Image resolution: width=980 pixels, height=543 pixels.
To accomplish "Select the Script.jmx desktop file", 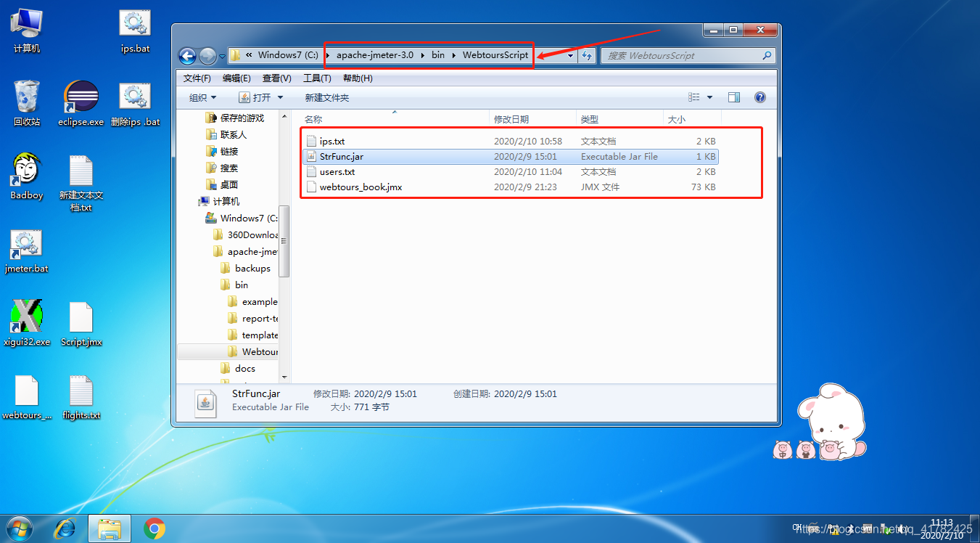I will click(81, 323).
